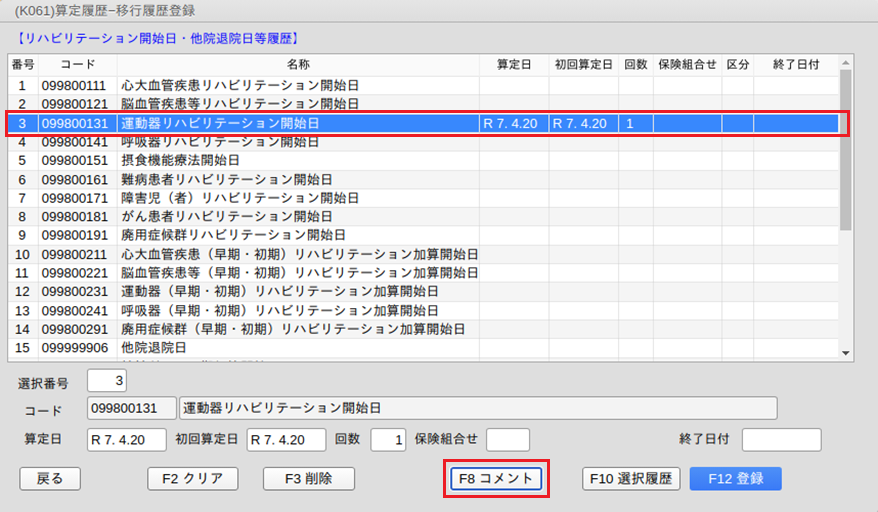Click the F8 コメント button
The height and width of the screenshot is (512, 878).
tap(496, 478)
